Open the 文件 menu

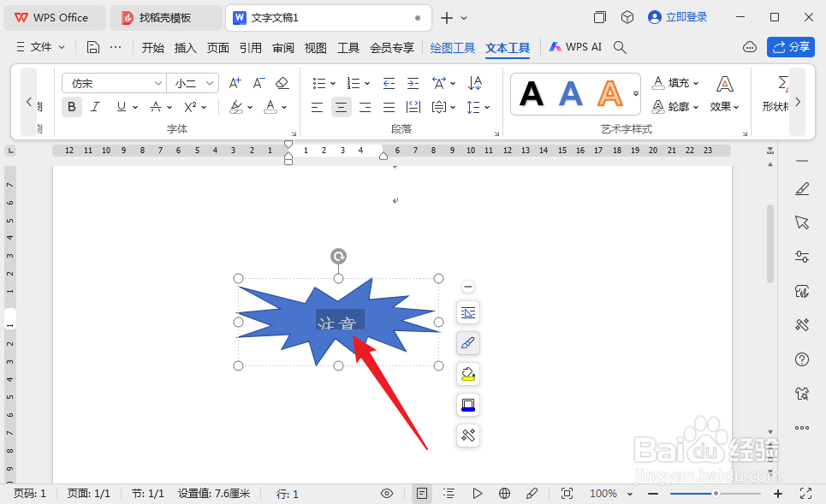41,47
